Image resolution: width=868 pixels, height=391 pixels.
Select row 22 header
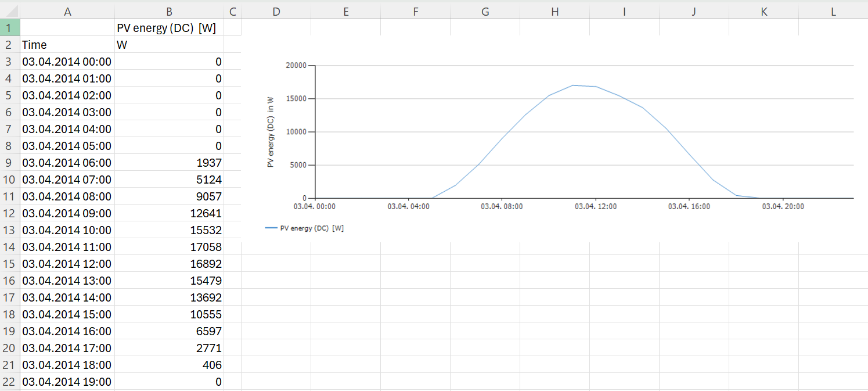pos(10,382)
